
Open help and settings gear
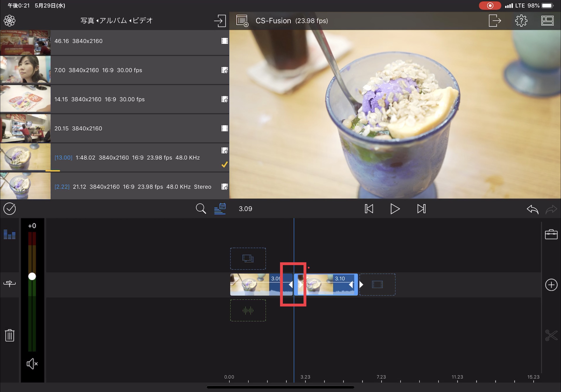tap(521, 20)
